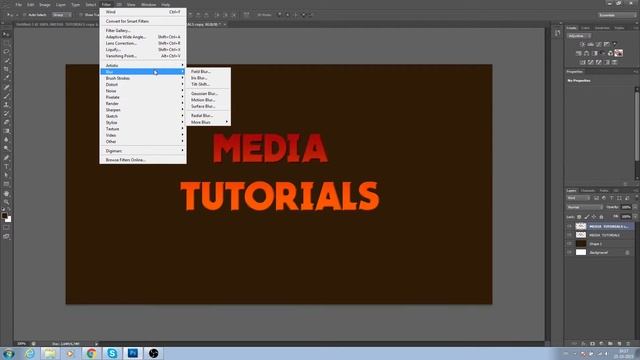Open the Opacity value dropdown

(635, 207)
